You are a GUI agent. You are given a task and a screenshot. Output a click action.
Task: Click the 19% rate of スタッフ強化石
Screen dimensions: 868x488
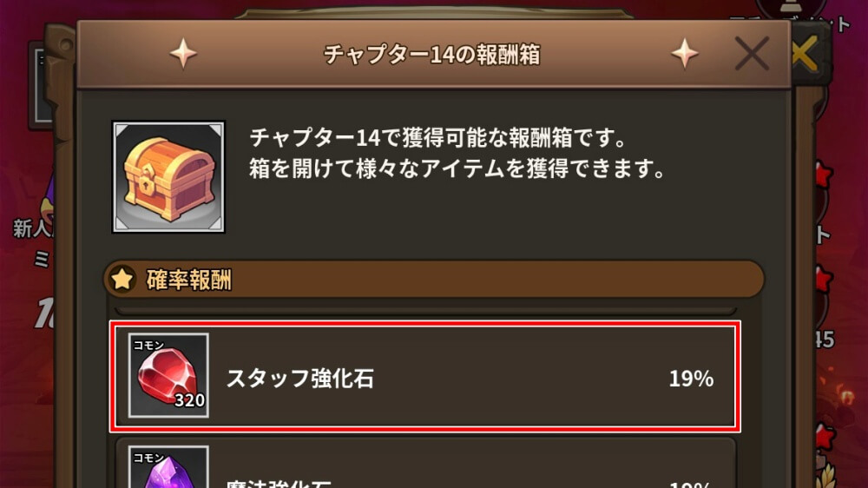(x=691, y=379)
